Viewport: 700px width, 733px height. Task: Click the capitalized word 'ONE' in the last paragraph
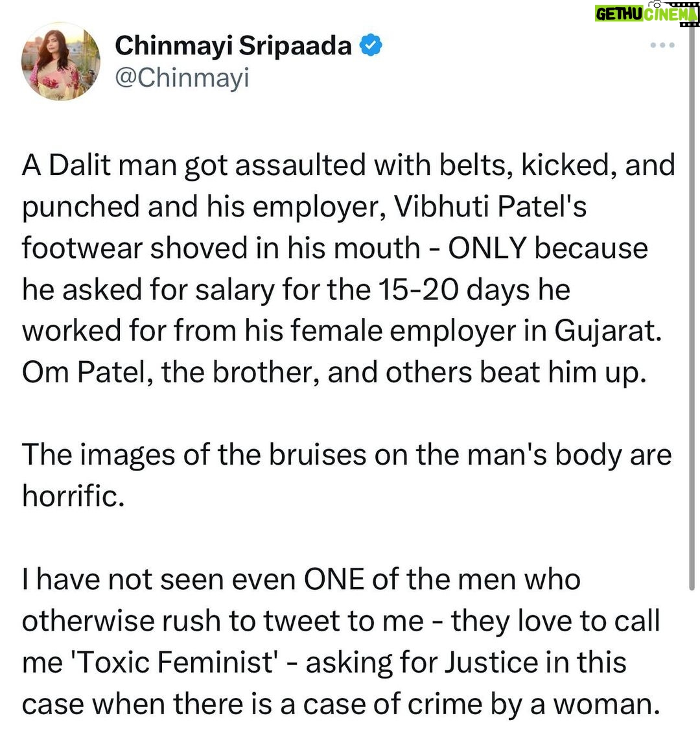(x=334, y=579)
